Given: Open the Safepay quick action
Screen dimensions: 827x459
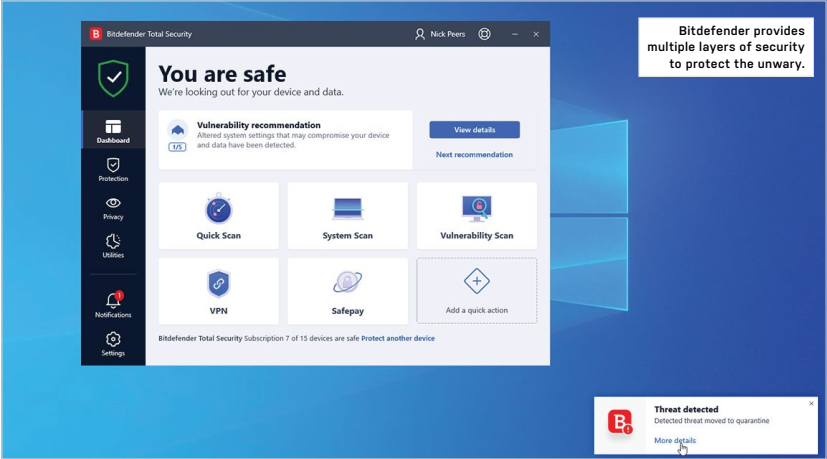Looking at the screenshot, I should [348, 291].
